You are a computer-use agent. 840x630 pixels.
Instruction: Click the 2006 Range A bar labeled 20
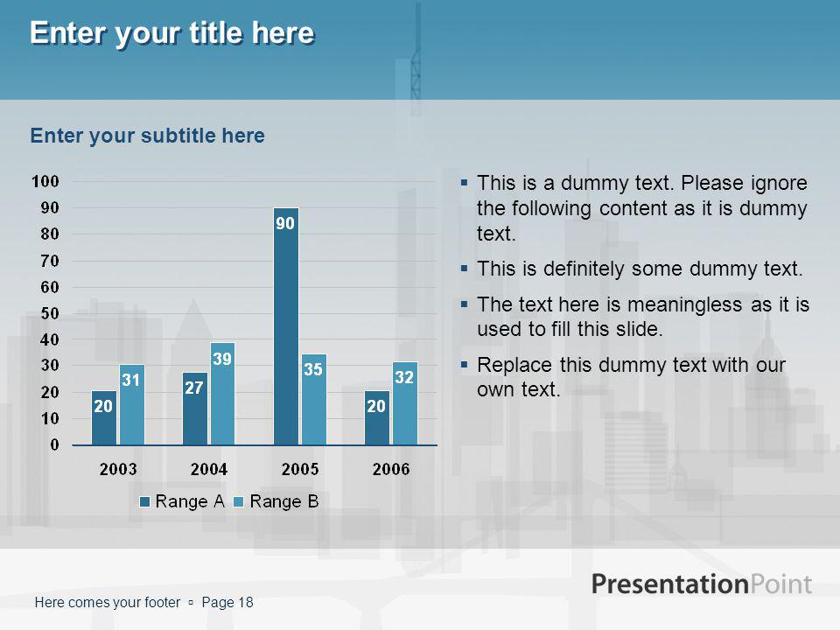coord(377,418)
